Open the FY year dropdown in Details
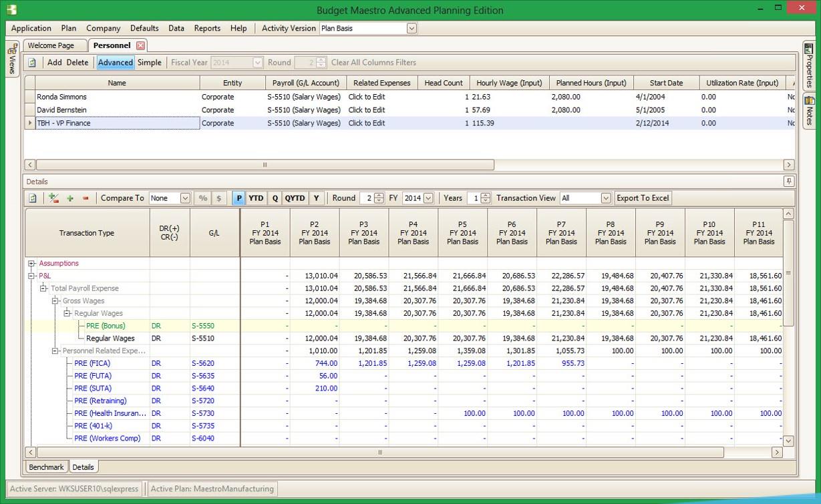Image resolution: width=821 pixels, height=504 pixels. click(428, 198)
